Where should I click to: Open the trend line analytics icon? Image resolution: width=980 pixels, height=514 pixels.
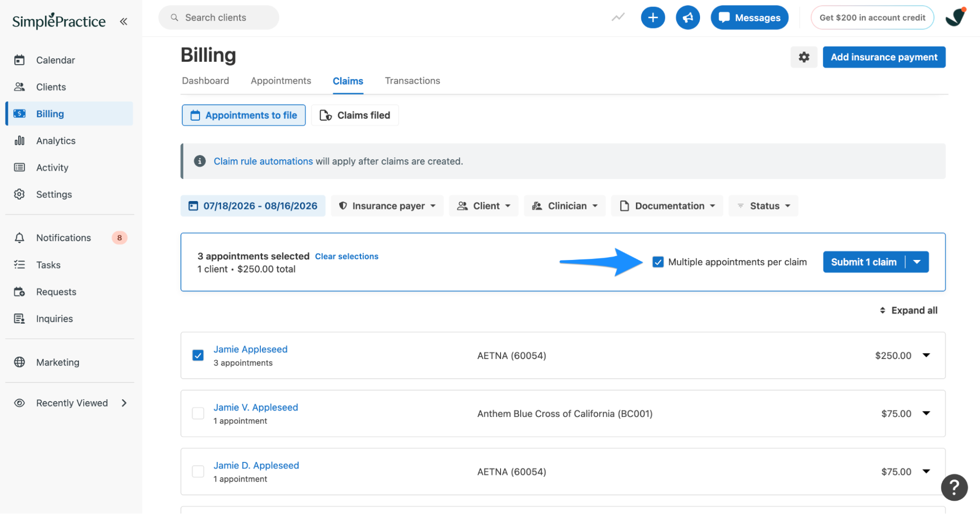point(618,18)
